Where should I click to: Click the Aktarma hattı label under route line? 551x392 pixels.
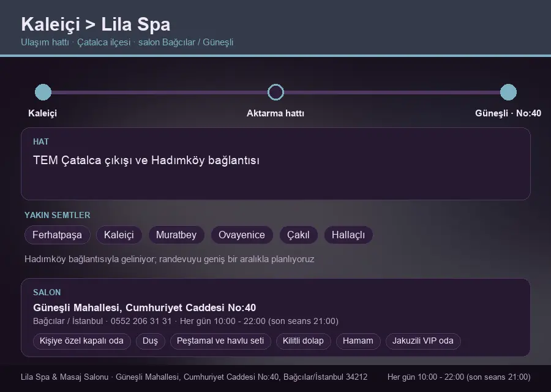[x=275, y=113]
